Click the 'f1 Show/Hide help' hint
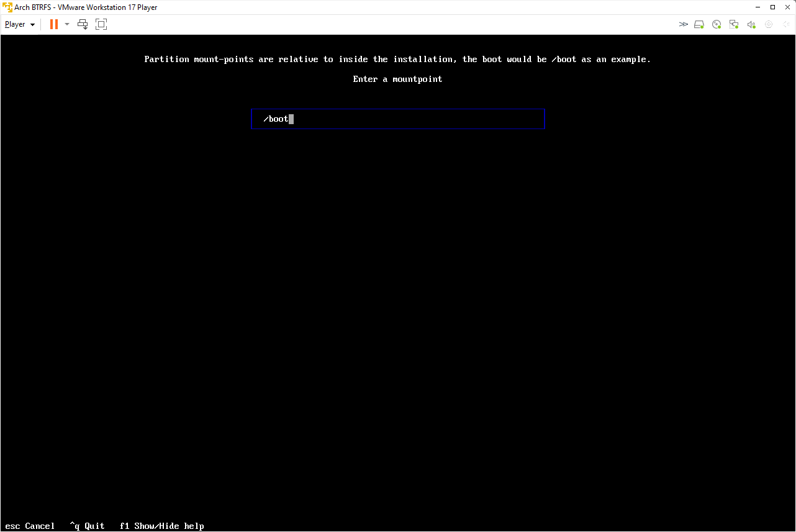This screenshot has height=532, width=796. click(162, 526)
